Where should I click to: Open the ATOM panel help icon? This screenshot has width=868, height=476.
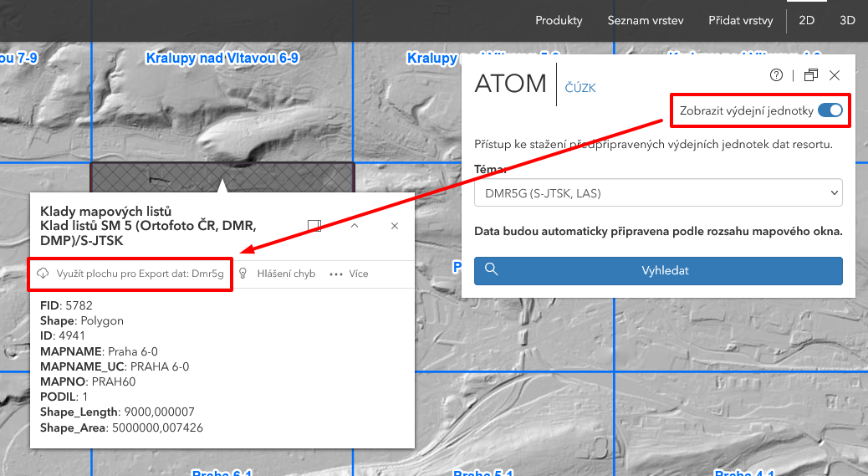click(776, 75)
